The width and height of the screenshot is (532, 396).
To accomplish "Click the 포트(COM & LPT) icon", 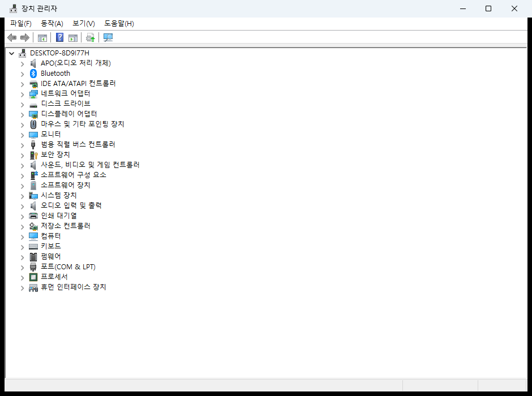I will pos(33,267).
